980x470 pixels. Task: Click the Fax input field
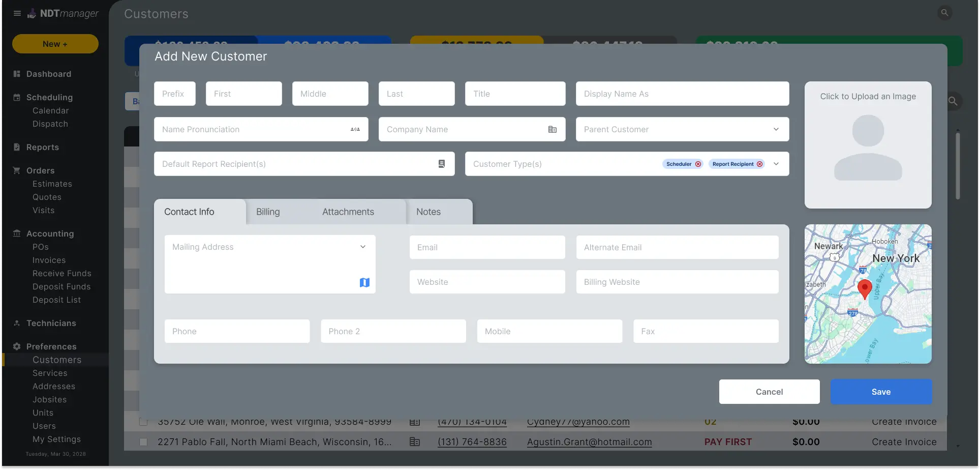(706, 331)
